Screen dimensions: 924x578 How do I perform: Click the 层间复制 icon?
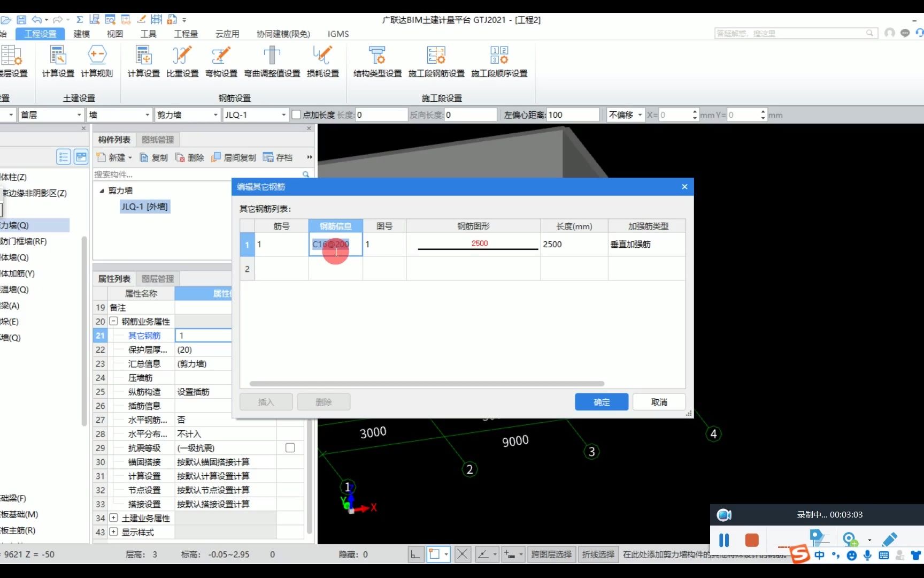233,157
